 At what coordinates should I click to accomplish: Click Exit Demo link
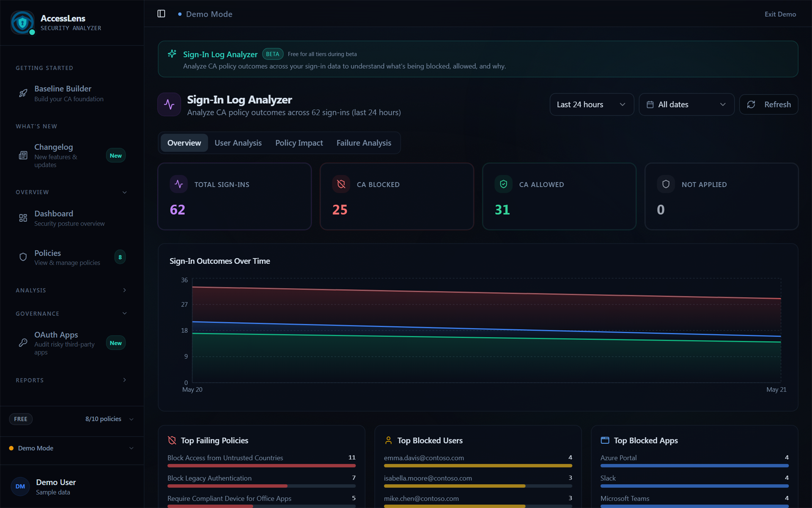coord(780,14)
